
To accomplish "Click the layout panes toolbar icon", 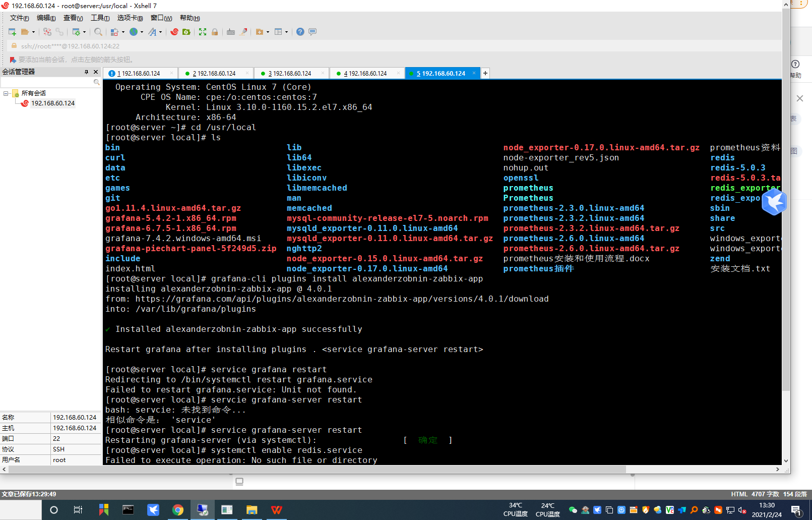I will point(278,32).
